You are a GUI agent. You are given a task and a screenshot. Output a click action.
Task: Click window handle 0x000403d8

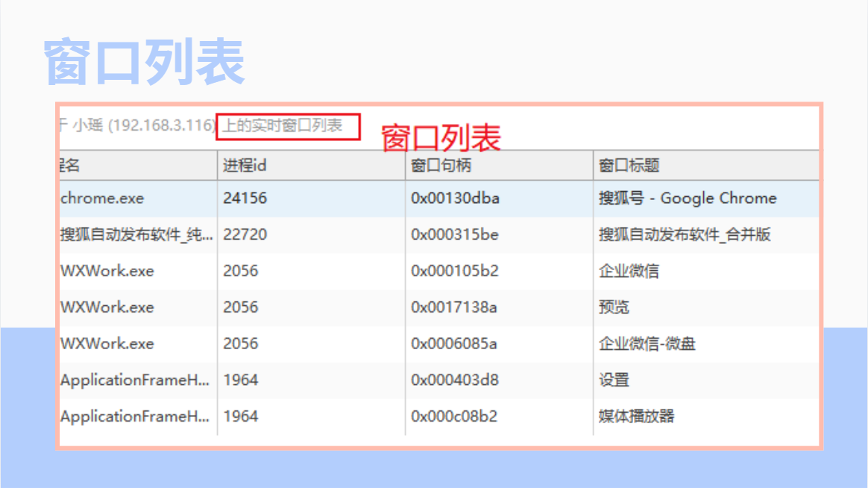tap(454, 380)
